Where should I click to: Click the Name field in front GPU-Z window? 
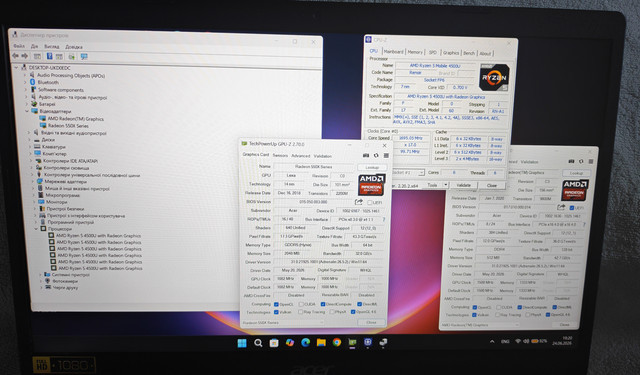[313, 167]
